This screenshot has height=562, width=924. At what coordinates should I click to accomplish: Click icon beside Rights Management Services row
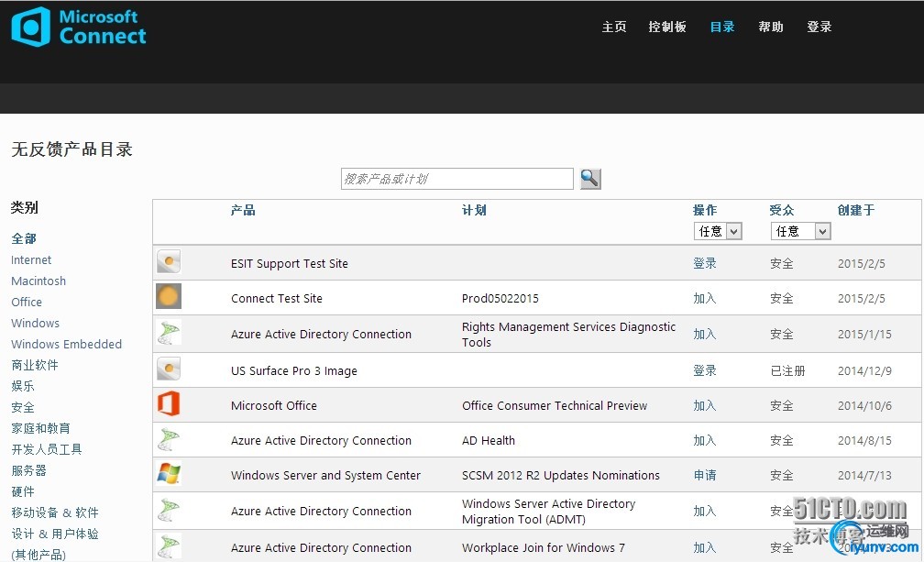[169, 333]
